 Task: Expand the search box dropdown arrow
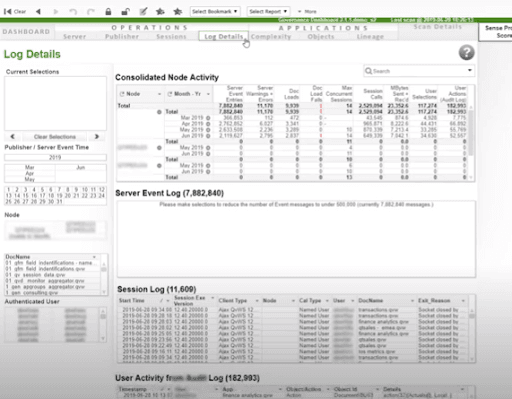click(470, 70)
